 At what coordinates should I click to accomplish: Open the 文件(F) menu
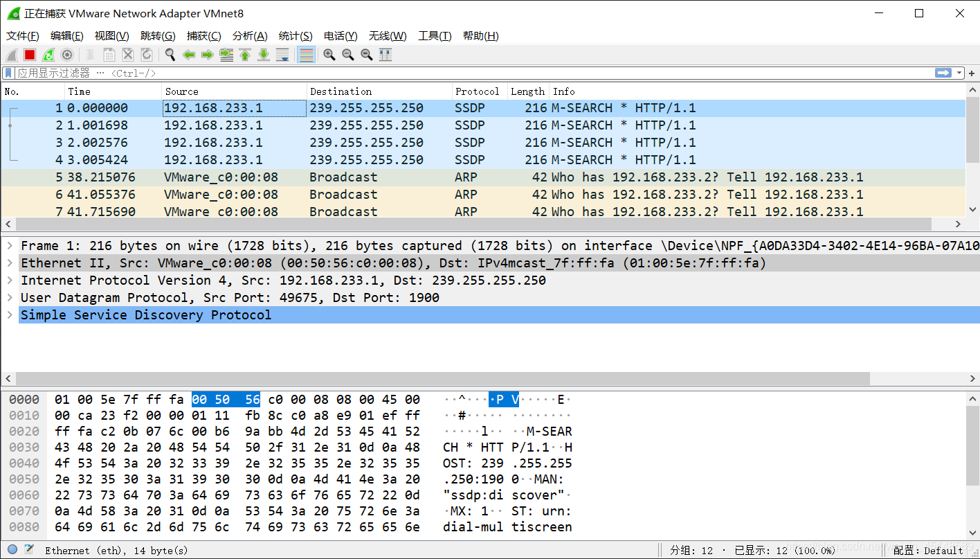coord(23,36)
